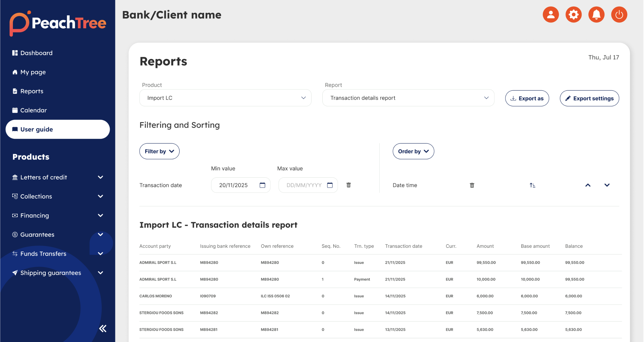Expand Collections chevron
This screenshot has width=644, height=342.
point(101,196)
